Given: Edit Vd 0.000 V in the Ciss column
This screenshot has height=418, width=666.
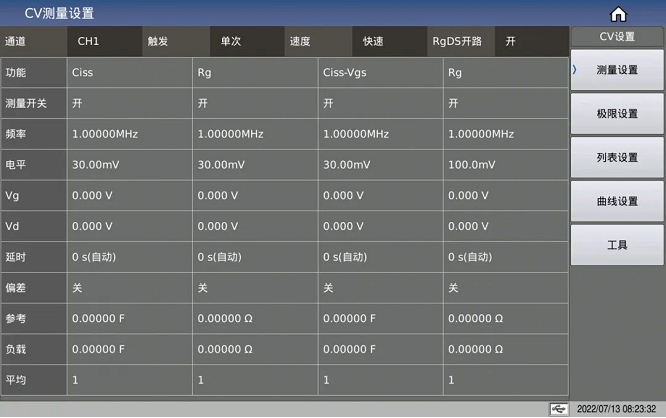Looking at the screenshot, I should (130, 226).
